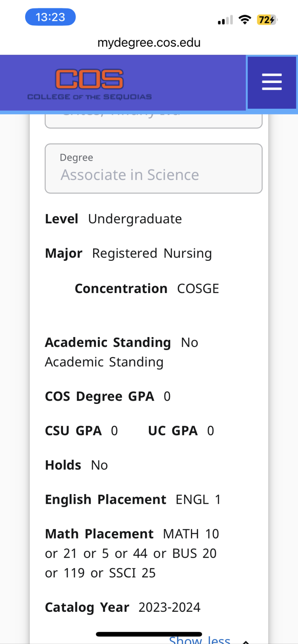Tap the Catalog Year 2023-2024 value
This screenshot has width=298, height=644.
pos(169,608)
